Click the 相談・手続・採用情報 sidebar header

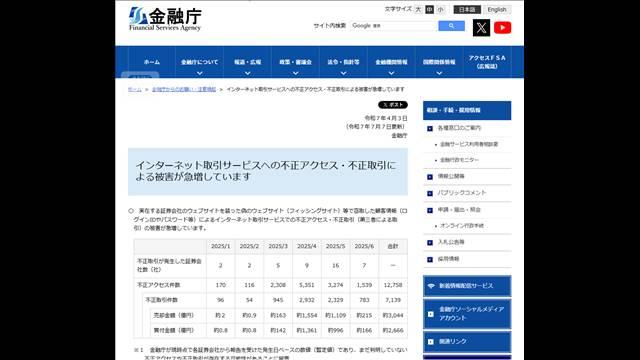coord(467,111)
